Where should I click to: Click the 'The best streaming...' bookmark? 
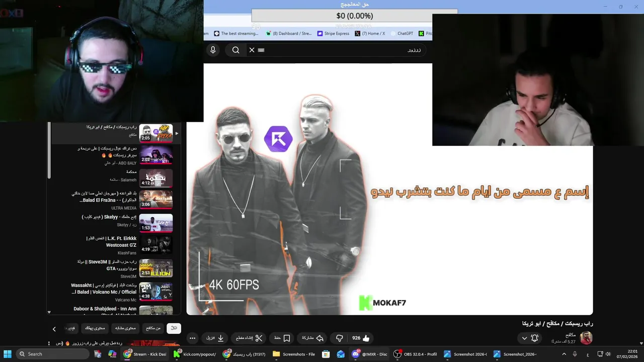click(236, 34)
